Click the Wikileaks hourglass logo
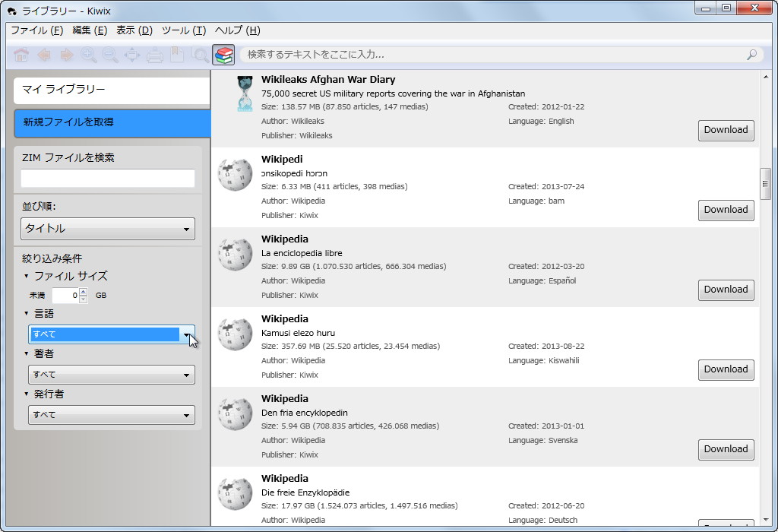This screenshot has height=532, width=778. (x=244, y=93)
